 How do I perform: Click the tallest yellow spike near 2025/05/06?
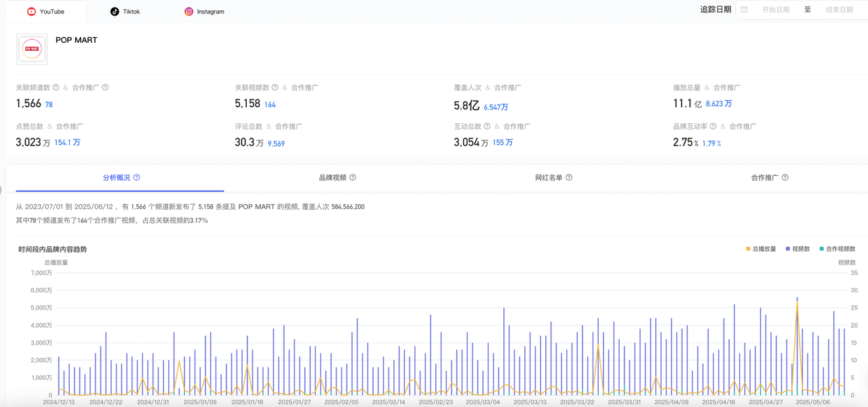(x=797, y=304)
